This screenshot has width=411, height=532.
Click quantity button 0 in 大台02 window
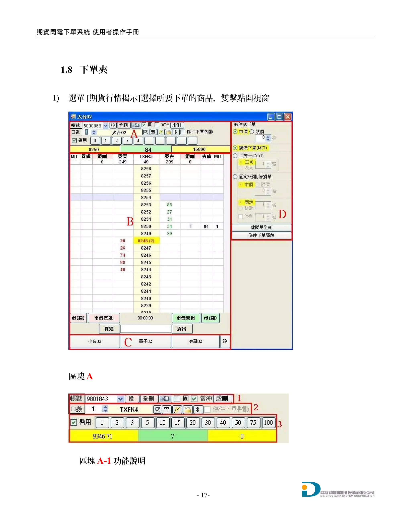point(95,141)
